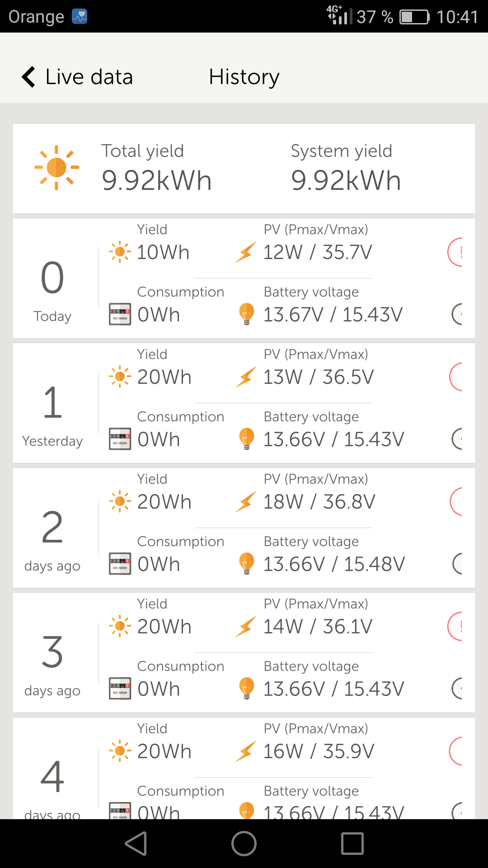Tap the large sun icon by Total yield
The image size is (488, 868).
coord(57,168)
